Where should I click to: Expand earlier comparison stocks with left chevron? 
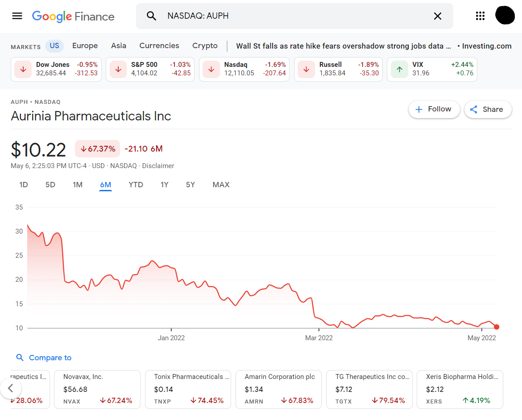pyautogui.click(x=11, y=389)
